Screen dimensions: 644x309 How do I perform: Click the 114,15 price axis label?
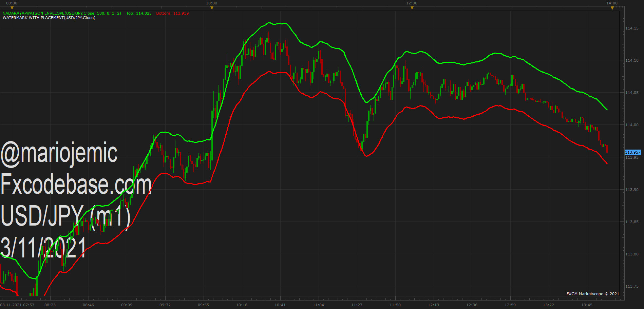(632, 28)
